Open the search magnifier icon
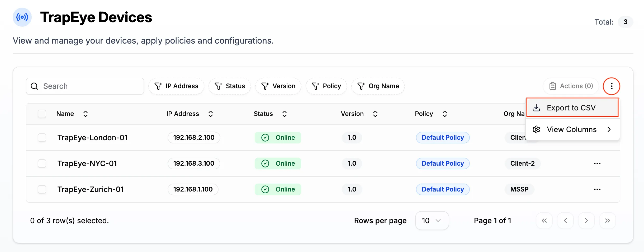This screenshot has width=644, height=252. (34, 86)
